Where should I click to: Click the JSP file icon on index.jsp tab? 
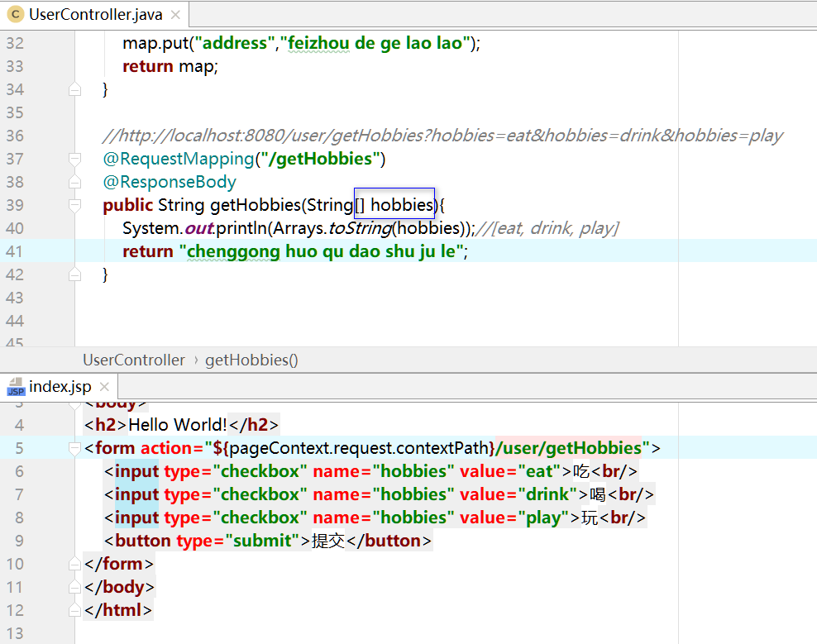coord(16,387)
